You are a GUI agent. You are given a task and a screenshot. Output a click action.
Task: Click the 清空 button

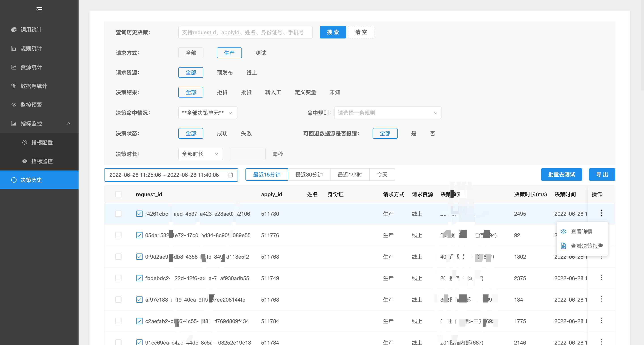tap(361, 32)
